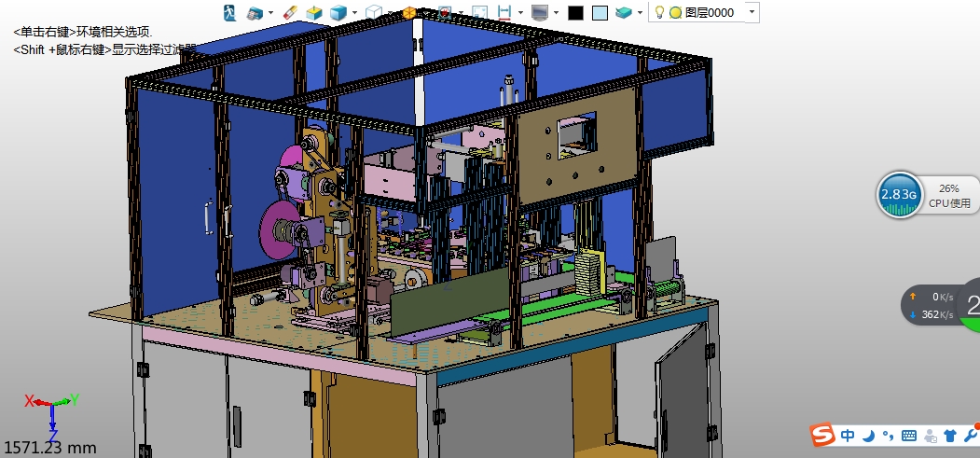The height and width of the screenshot is (458, 980).
Task: Open the measure tool dropdown arrow
Action: pos(520,12)
